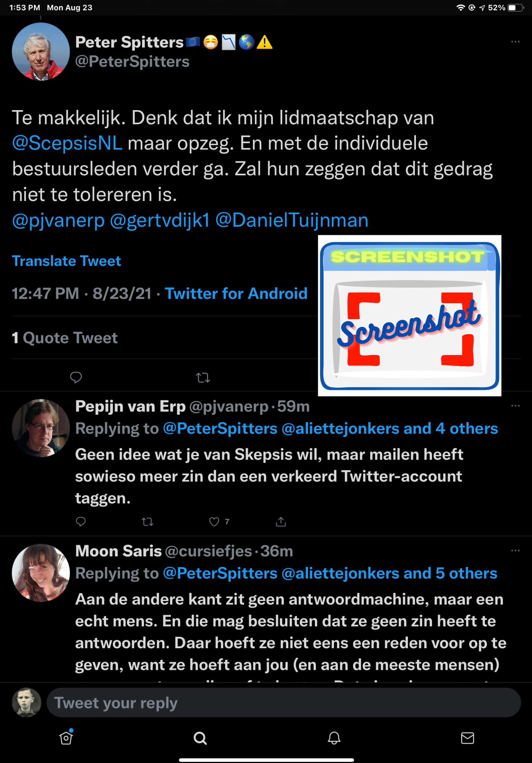Open more options for Peter Spitters' tweet
The height and width of the screenshot is (763, 532).
(515, 42)
